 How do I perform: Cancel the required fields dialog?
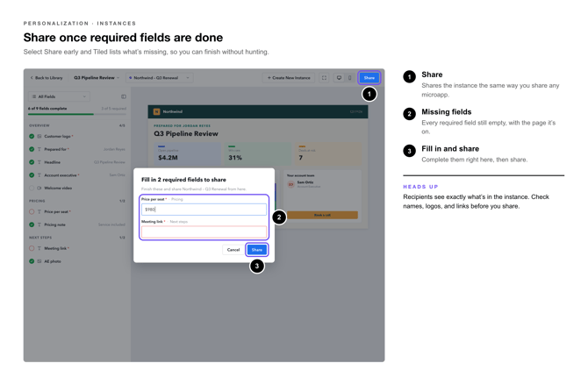(233, 250)
